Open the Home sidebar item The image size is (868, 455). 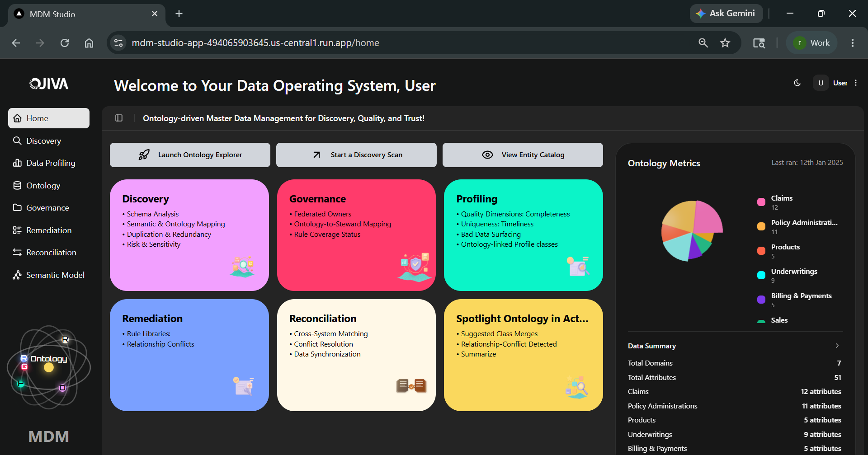[49, 118]
